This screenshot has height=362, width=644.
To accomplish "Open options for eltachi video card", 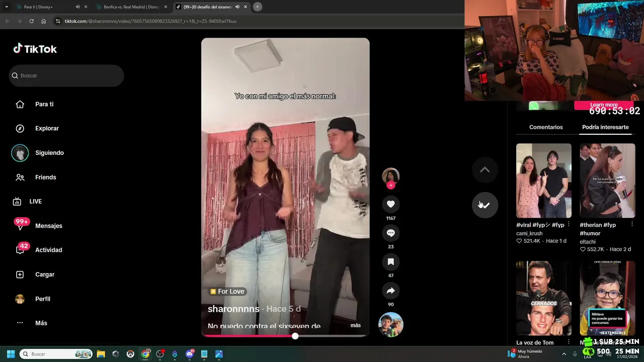I will [632, 224].
